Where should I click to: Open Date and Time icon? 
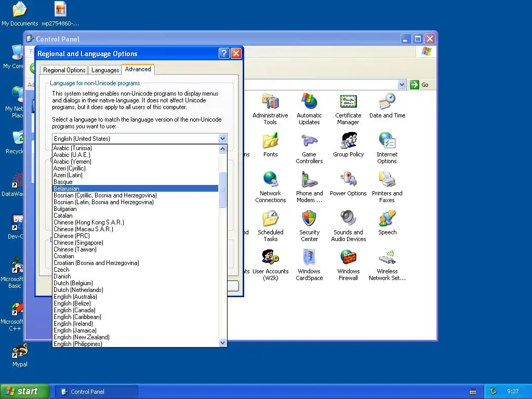[x=387, y=102]
